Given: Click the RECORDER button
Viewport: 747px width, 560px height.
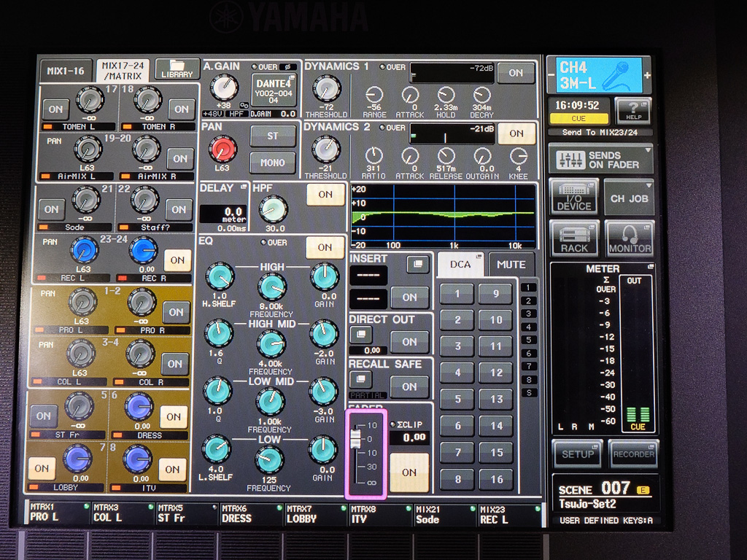Looking at the screenshot, I should [633, 454].
